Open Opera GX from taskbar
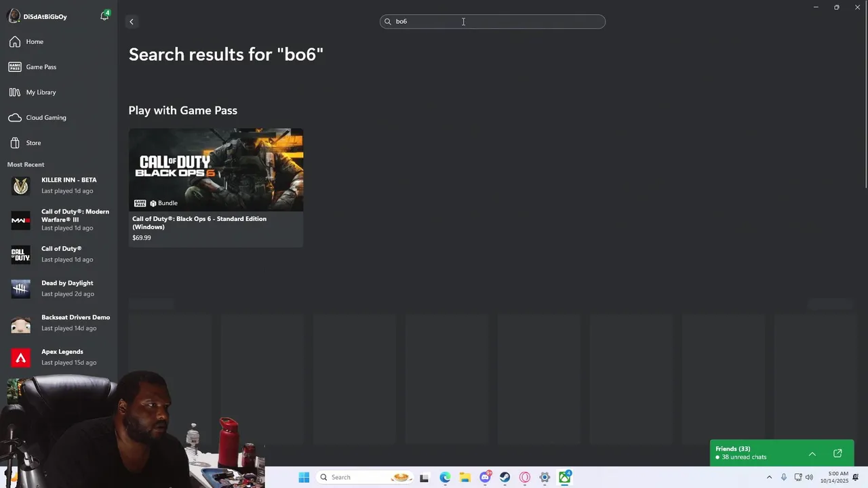The height and width of the screenshot is (488, 868). click(x=525, y=477)
